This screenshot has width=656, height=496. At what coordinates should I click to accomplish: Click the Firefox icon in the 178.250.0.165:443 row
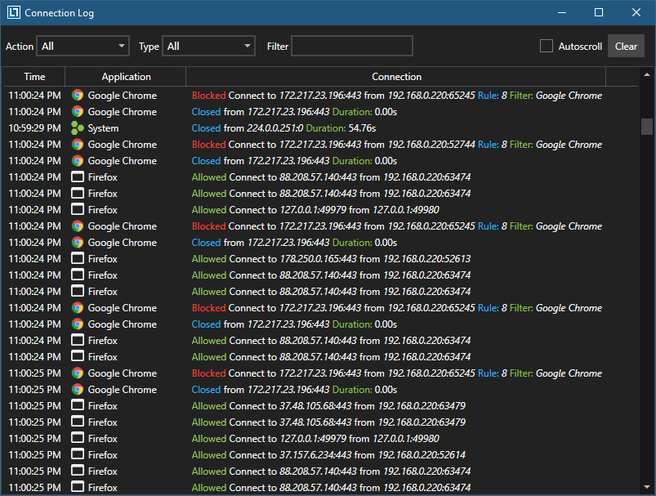(x=77, y=259)
